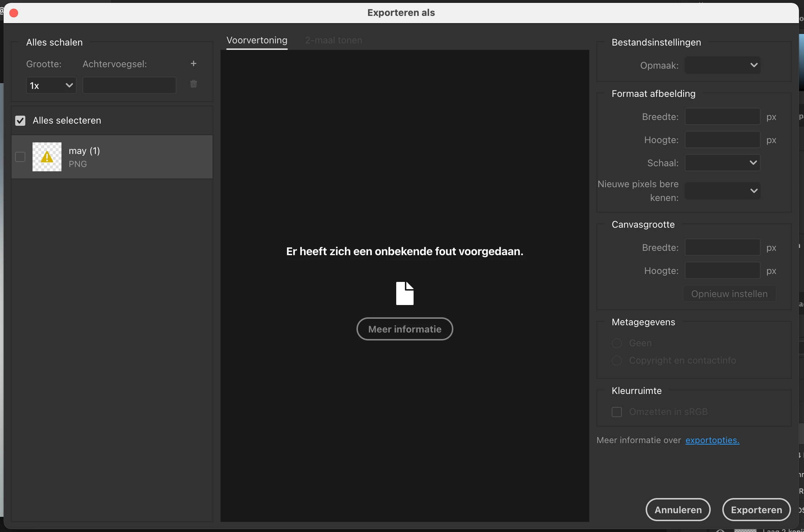Click the document icon in preview area

tap(405, 293)
